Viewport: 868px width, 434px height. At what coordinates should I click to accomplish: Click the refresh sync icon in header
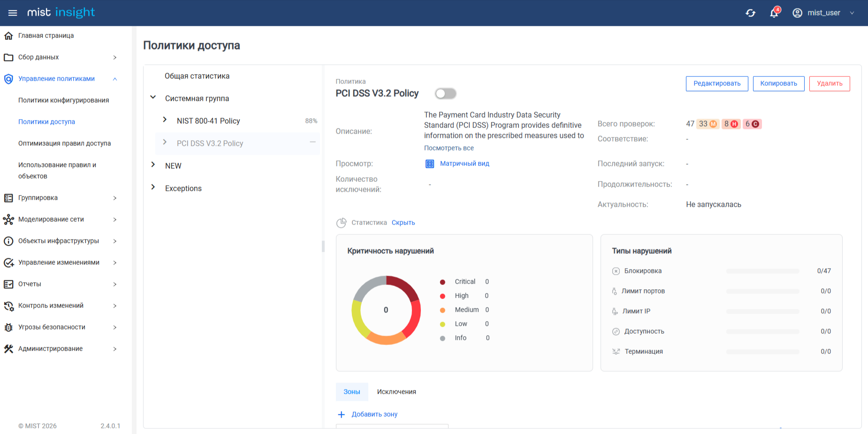751,13
